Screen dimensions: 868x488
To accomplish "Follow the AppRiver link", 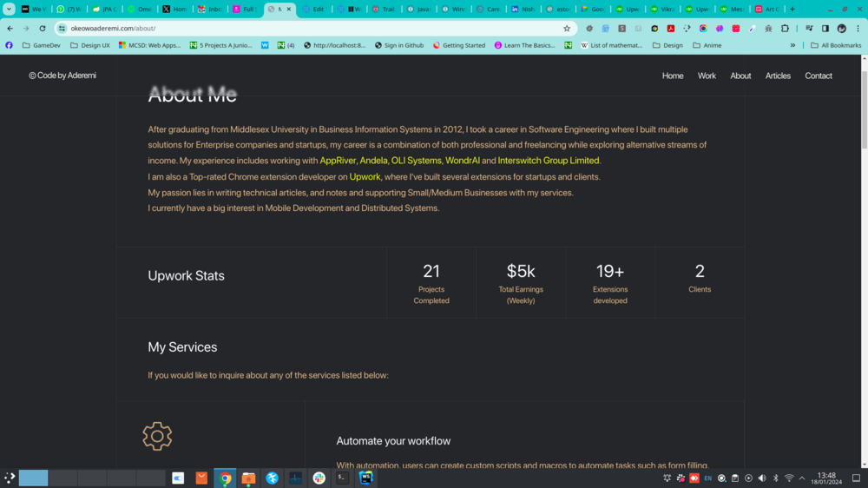I will click(x=338, y=161).
